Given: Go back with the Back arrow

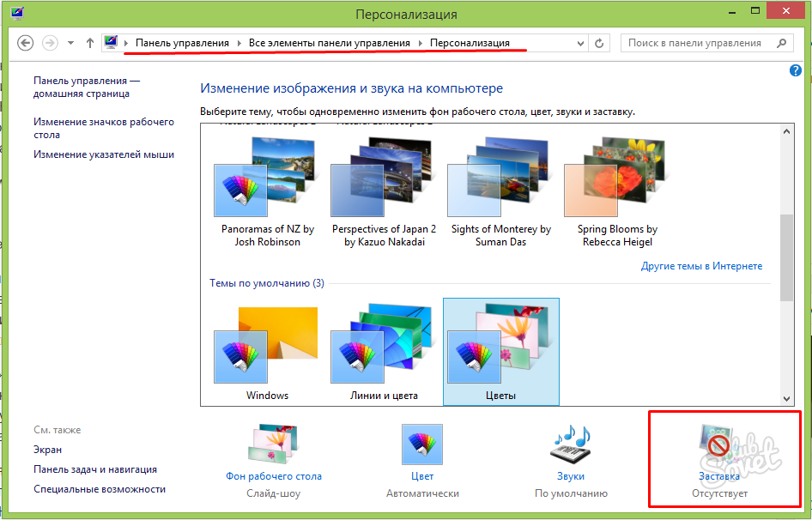Looking at the screenshot, I should coord(25,43).
